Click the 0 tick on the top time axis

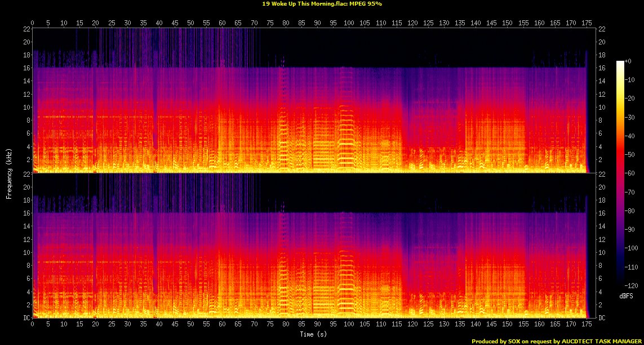pyautogui.click(x=33, y=23)
